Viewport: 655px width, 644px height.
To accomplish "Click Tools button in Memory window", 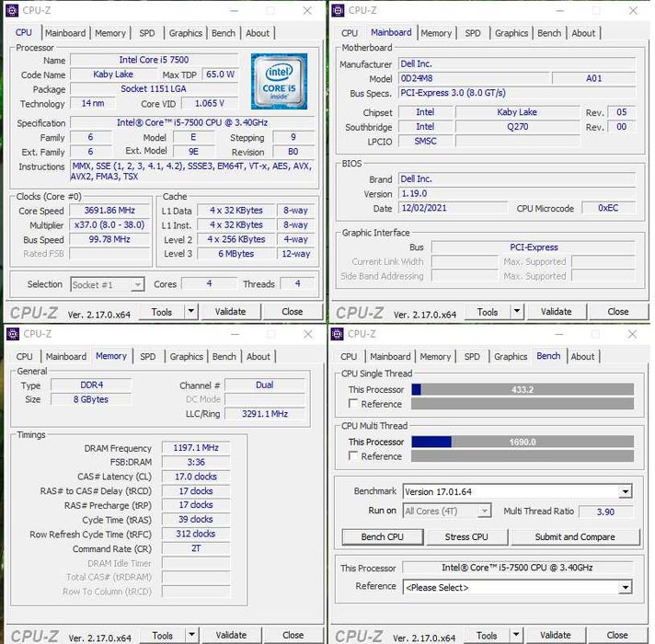I will [x=163, y=635].
